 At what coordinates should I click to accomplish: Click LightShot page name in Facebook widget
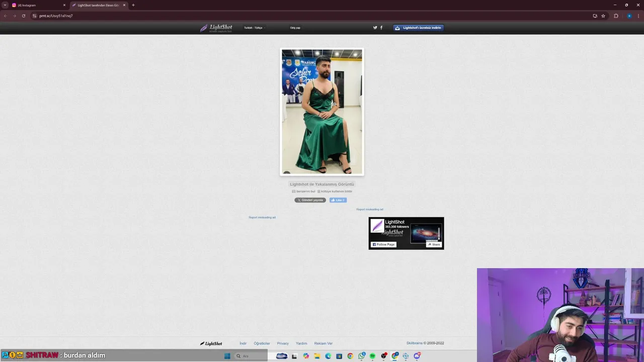click(x=394, y=222)
